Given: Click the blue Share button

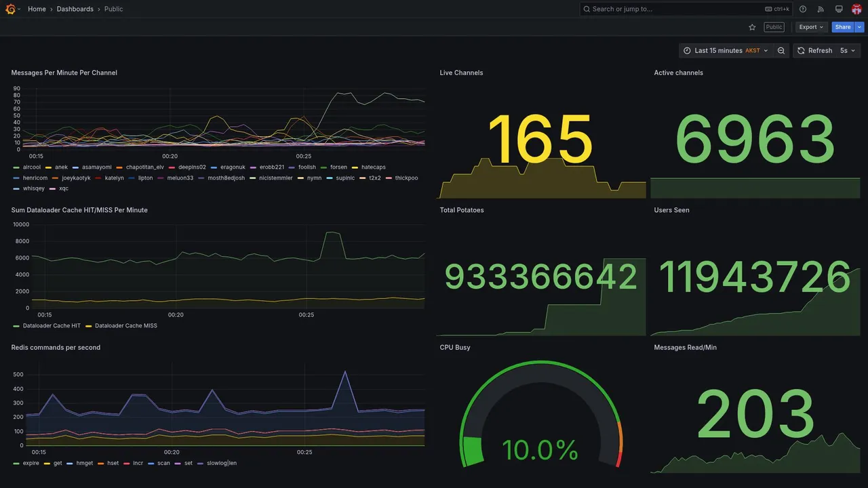Looking at the screenshot, I should click(x=843, y=27).
